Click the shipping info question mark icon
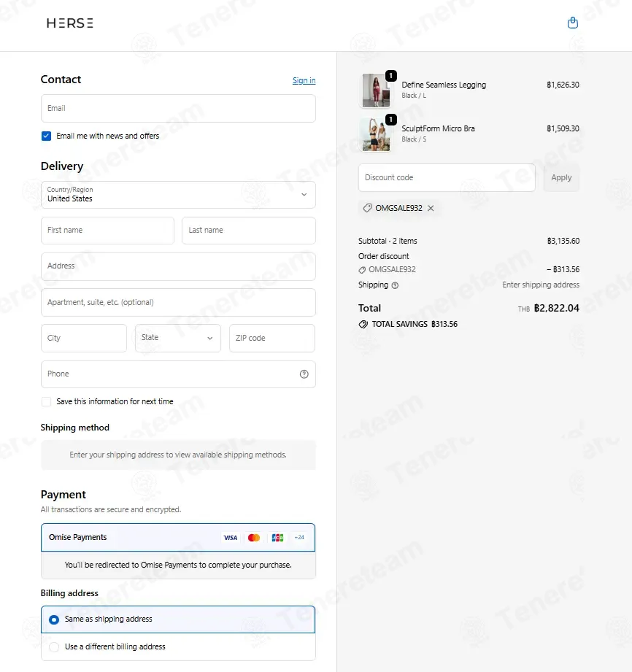Image resolution: width=632 pixels, height=672 pixels. tap(395, 285)
